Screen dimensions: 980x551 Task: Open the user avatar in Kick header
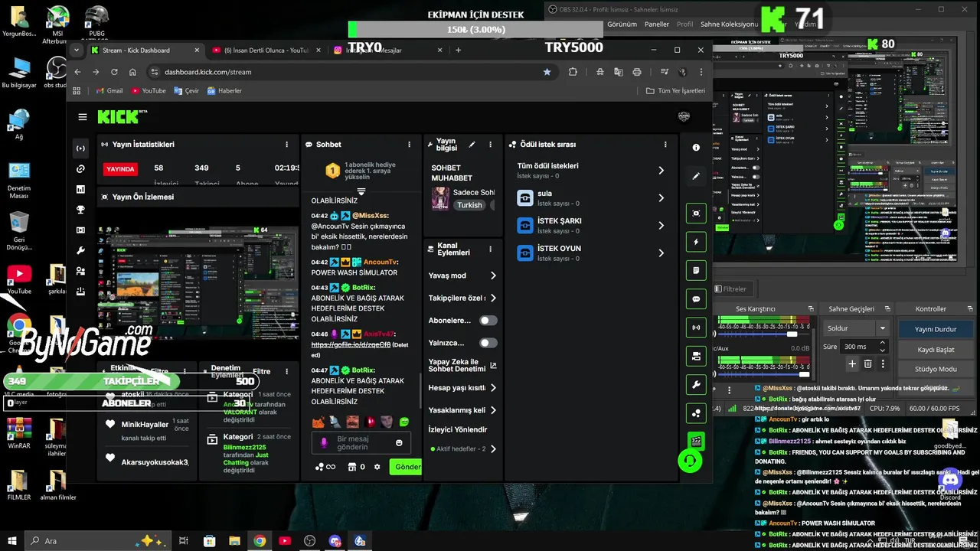click(684, 117)
